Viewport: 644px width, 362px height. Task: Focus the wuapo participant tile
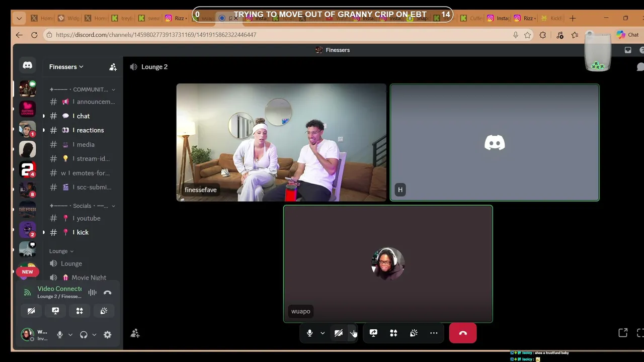point(388,263)
